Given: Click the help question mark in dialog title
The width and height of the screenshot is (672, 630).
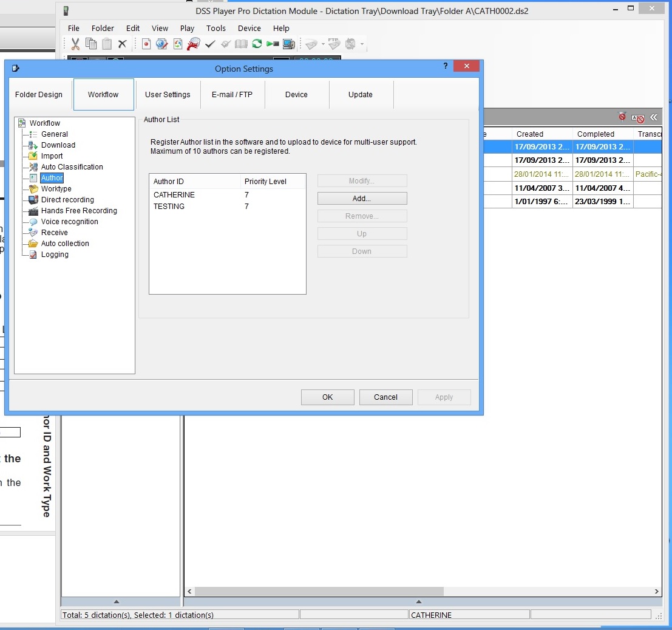Looking at the screenshot, I should [x=446, y=66].
